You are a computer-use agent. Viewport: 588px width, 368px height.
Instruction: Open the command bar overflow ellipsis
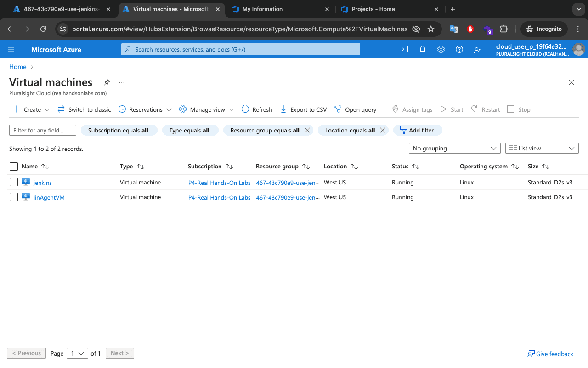(x=542, y=109)
